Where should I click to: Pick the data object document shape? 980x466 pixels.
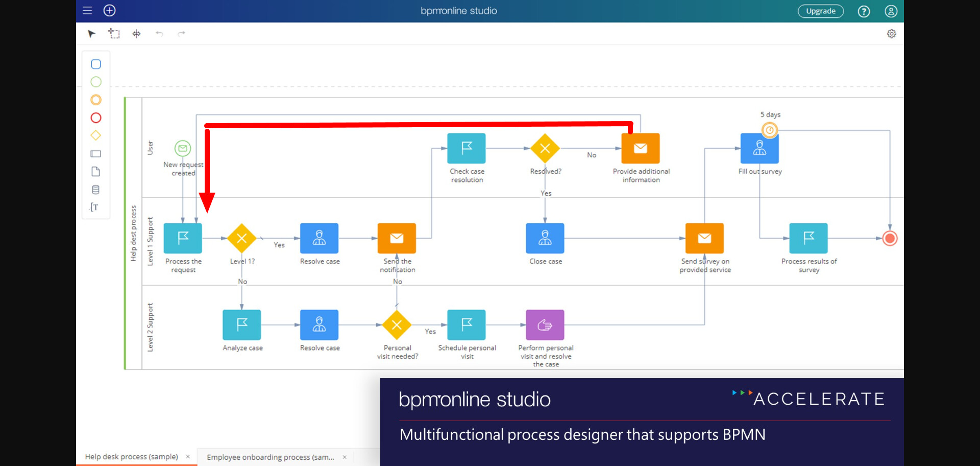(x=96, y=172)
